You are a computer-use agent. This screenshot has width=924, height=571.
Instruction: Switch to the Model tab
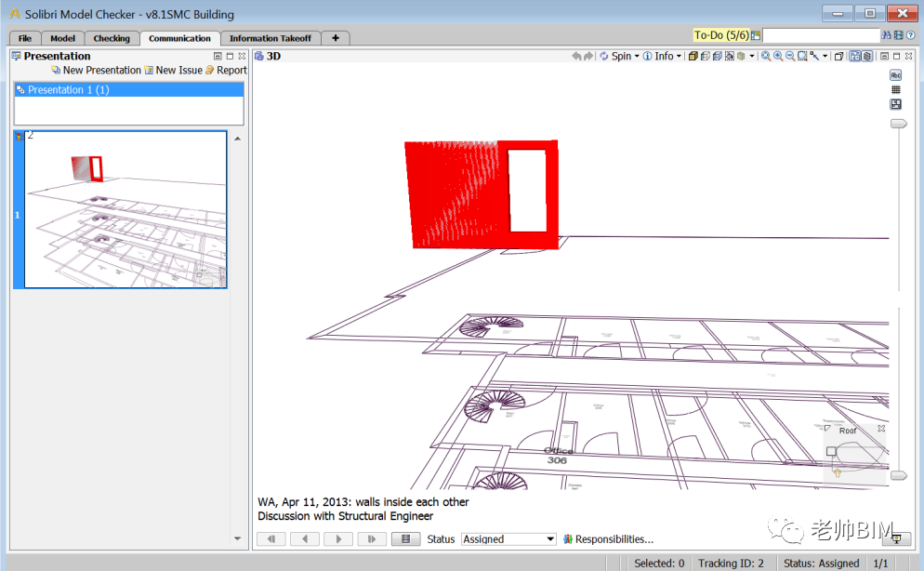(62, 38)
